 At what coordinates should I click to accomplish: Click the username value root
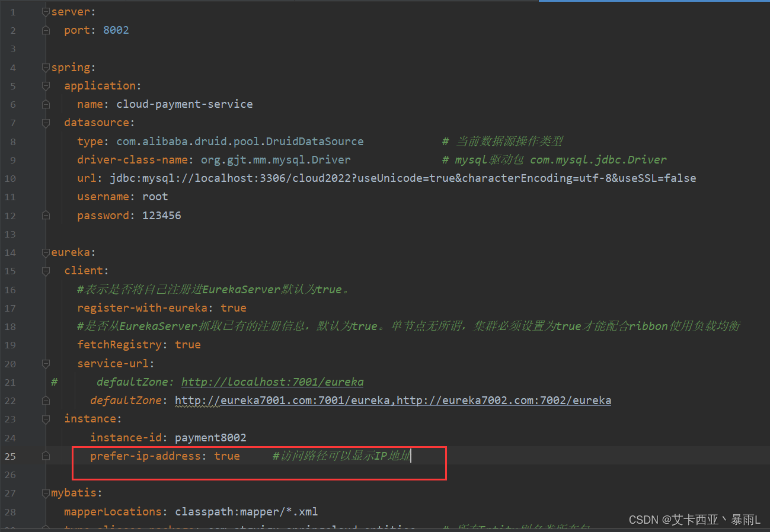155,196
